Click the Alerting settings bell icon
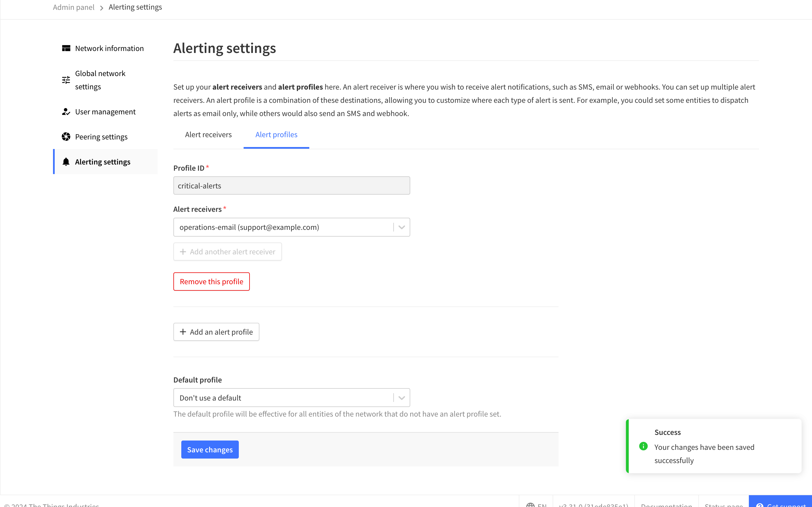The image size is (812, 507). 66,162
